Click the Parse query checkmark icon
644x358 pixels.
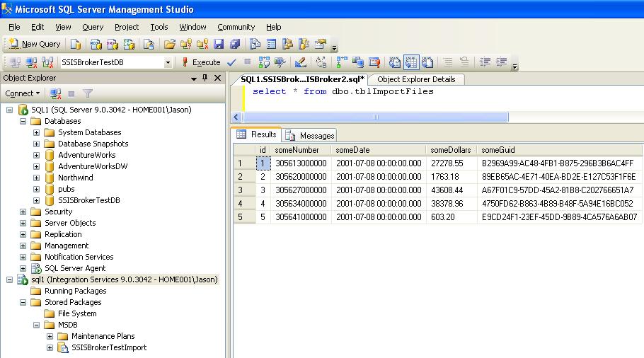point(231,62)
